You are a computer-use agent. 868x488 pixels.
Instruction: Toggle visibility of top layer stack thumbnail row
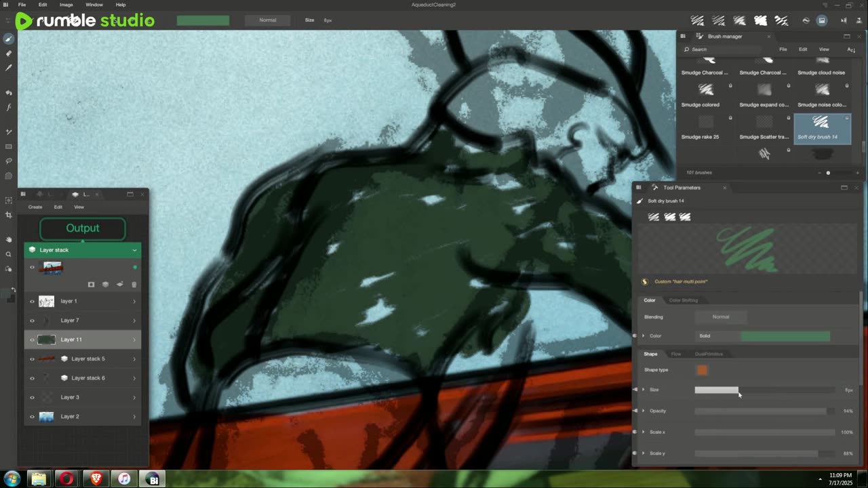click(x=32, y=268)
